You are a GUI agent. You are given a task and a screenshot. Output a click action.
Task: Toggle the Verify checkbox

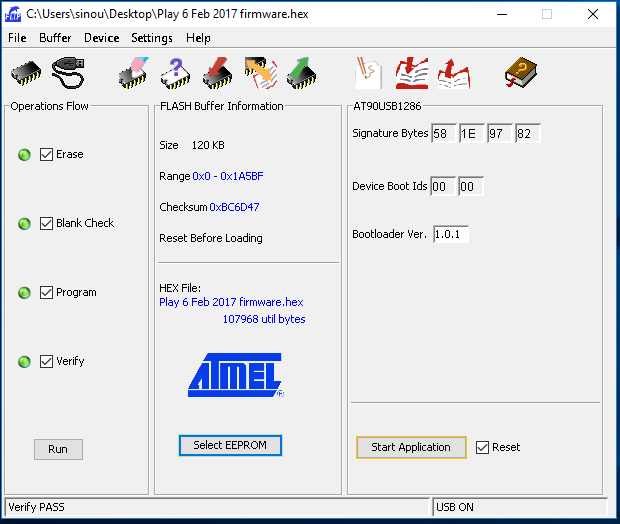[46, 361]
